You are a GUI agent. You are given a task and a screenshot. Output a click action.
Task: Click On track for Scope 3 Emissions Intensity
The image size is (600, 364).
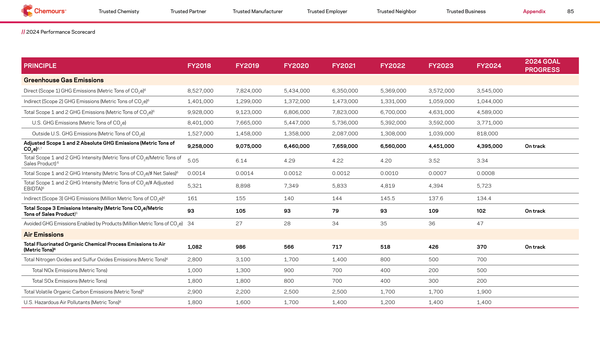point(535,211)
